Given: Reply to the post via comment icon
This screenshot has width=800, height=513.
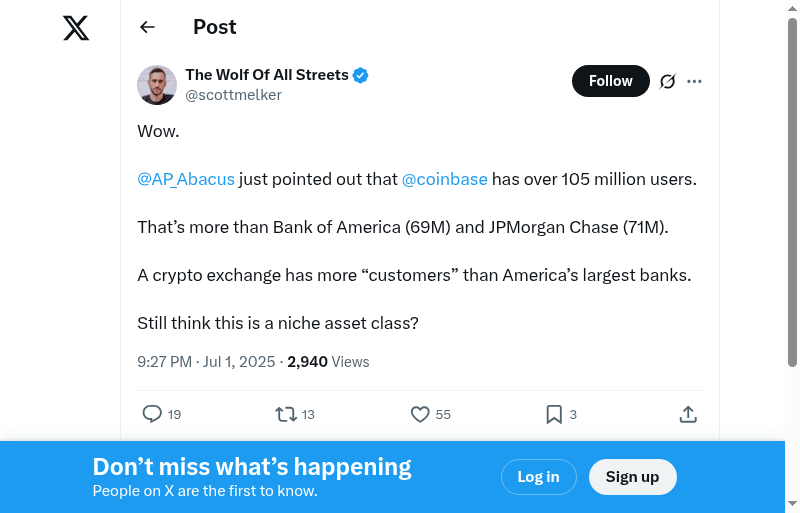Looking at the screenshot, I should [x=152, y=414].
